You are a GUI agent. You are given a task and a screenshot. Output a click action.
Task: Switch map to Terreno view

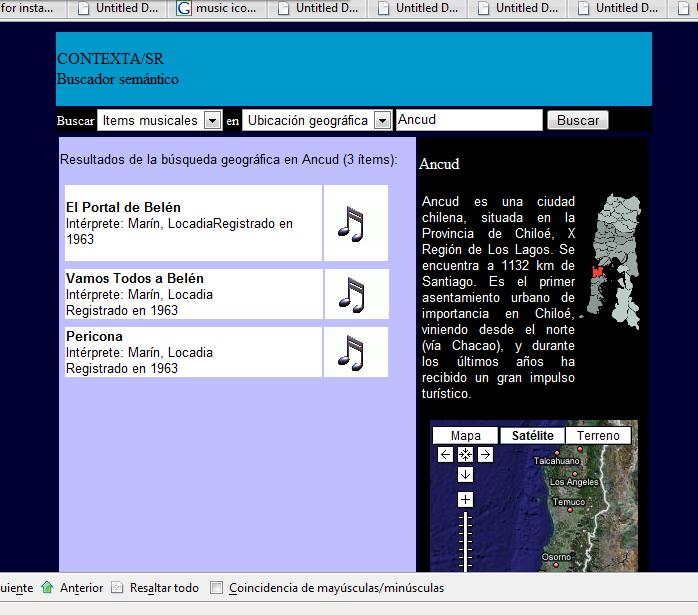[598, 435]
